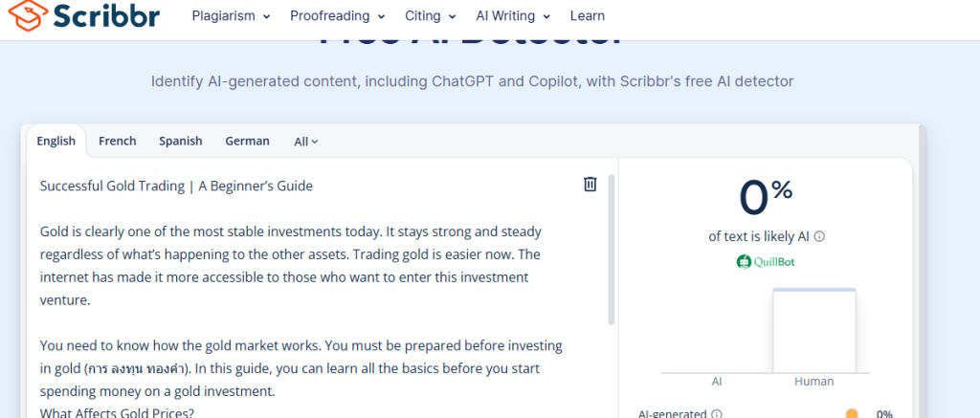This screenshot has width=980, height=418.
Task: Click the Human bar in the chart
Action: pyautogui.click(x=813, y=331)
